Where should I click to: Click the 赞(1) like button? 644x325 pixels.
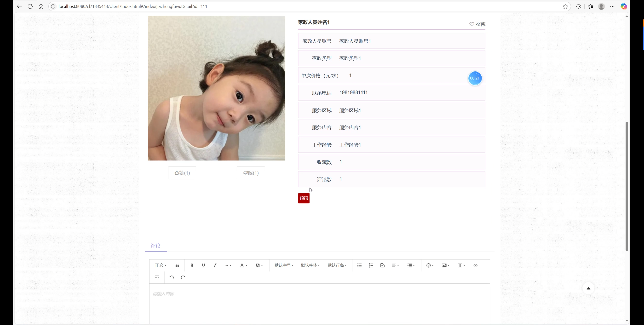click(182, 173)
